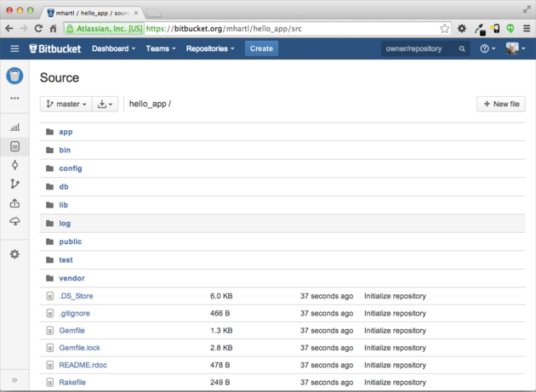
Task: Click Initialize repository in README.rdoc row
Action: click(x=395, y=365)
